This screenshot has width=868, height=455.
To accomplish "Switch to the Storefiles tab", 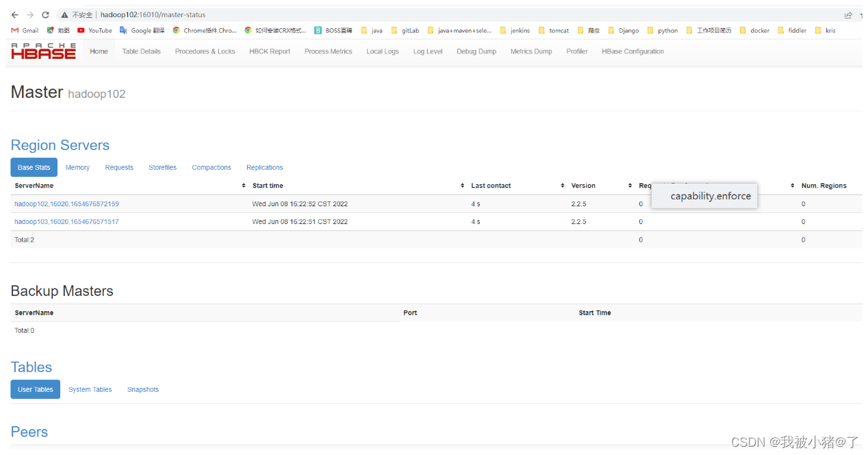I will (162, 167).
